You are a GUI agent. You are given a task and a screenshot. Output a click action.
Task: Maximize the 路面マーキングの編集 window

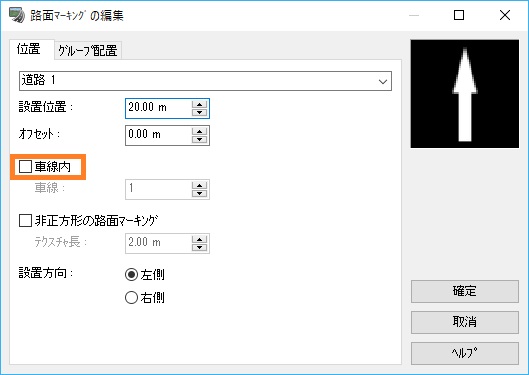[459, 15]
